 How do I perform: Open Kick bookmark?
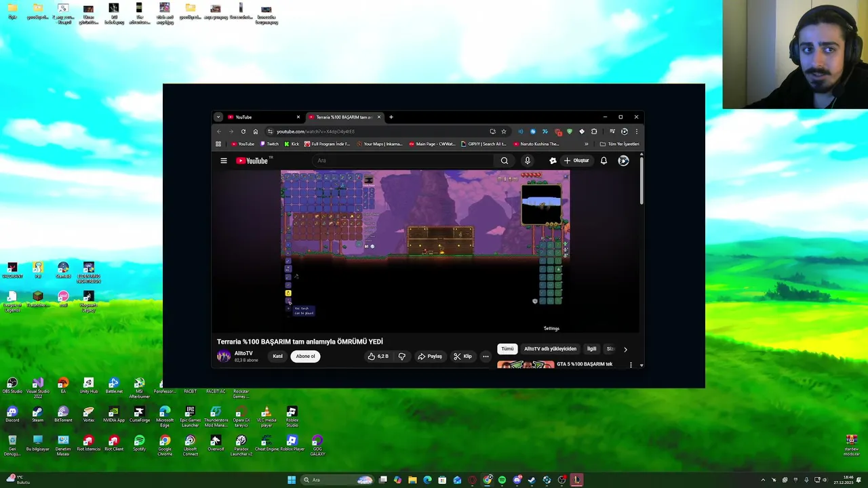(292, 144)
